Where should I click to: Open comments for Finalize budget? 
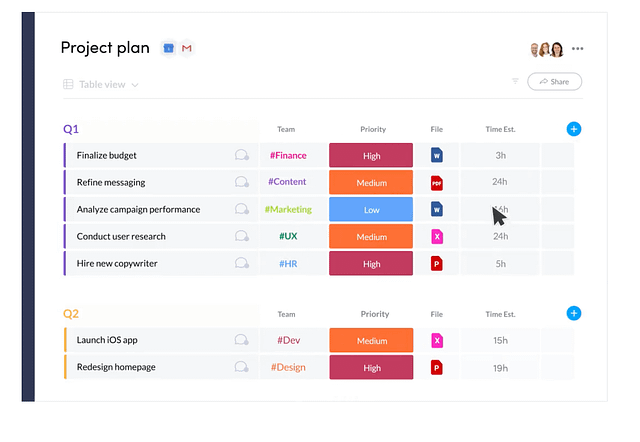(242, 155)
